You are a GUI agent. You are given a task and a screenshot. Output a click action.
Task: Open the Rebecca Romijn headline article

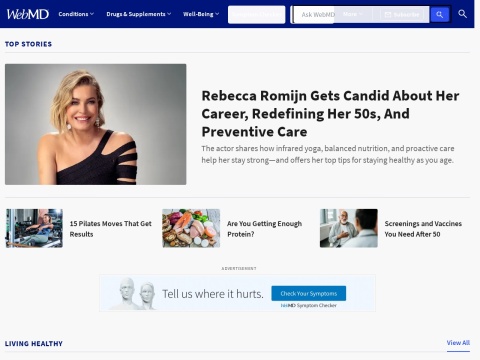tap(330, 114)
